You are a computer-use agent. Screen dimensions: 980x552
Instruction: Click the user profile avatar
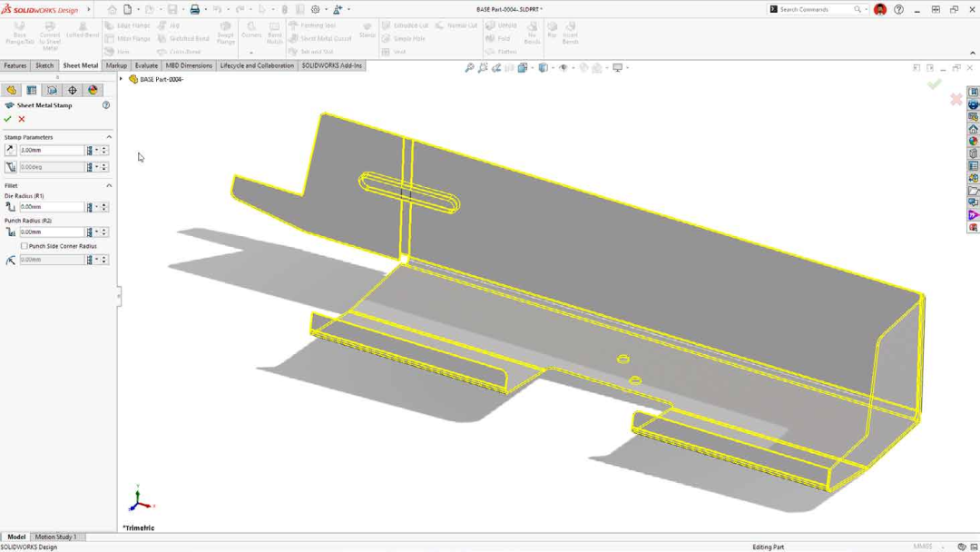(x=880, y=9)
